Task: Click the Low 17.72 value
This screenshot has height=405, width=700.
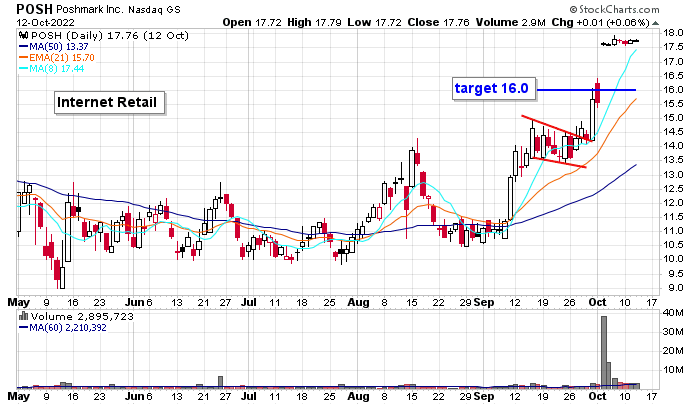Action: coord(375,22)
